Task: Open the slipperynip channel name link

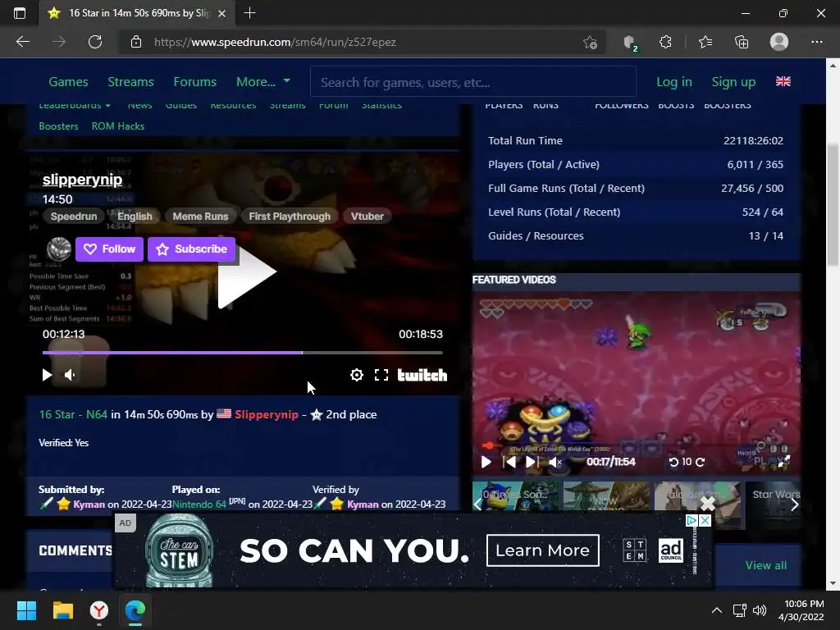Action: pos(83,180)
